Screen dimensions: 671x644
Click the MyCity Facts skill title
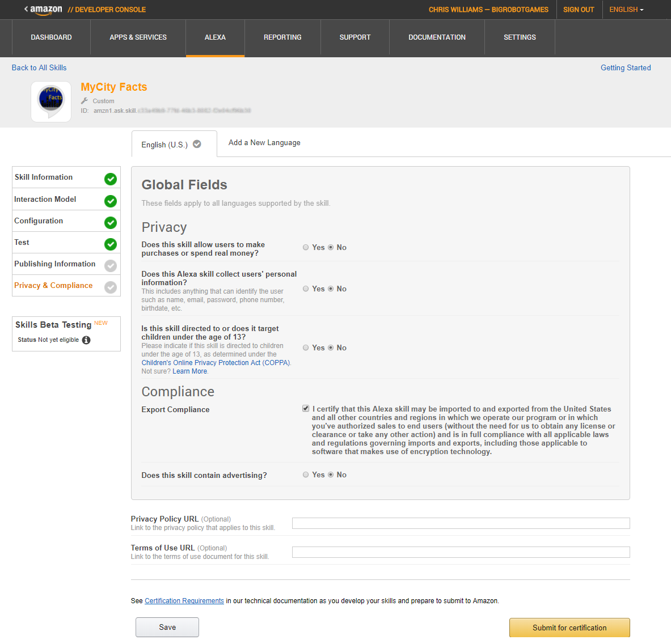pyautogui.click(x=114, y=87)
